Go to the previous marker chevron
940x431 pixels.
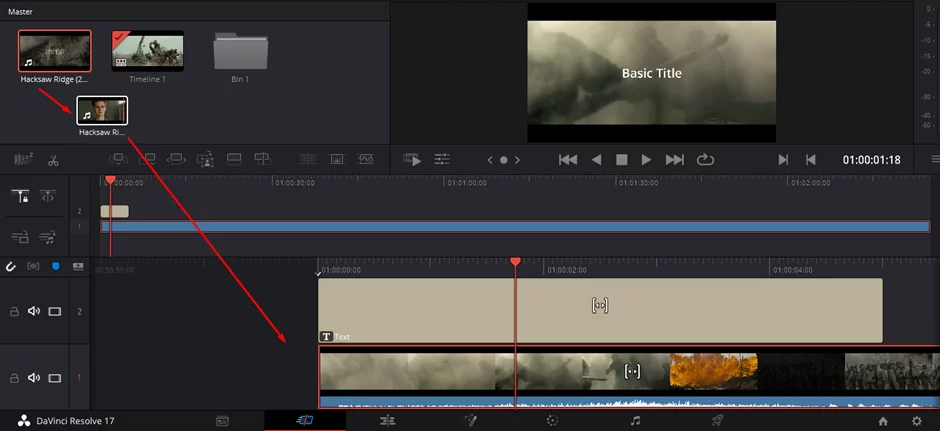point(490,160)
